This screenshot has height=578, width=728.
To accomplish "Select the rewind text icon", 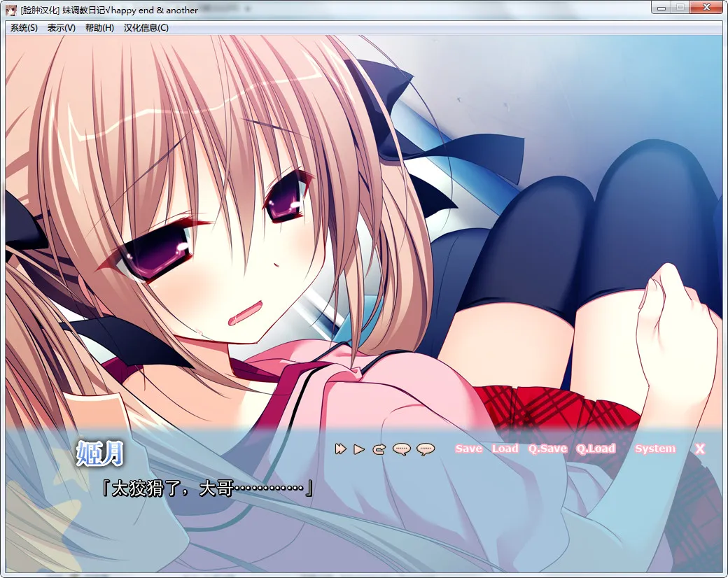I will tap(378, 449).
